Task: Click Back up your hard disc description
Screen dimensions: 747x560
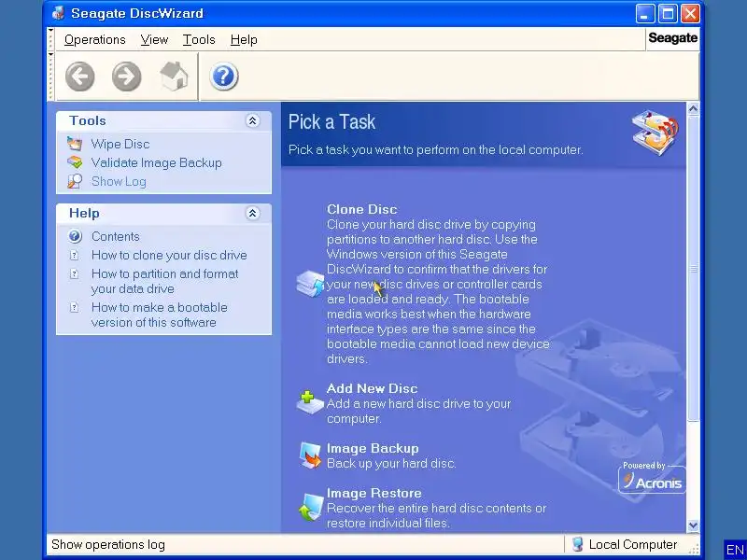Action: click(x=391, y=463)
